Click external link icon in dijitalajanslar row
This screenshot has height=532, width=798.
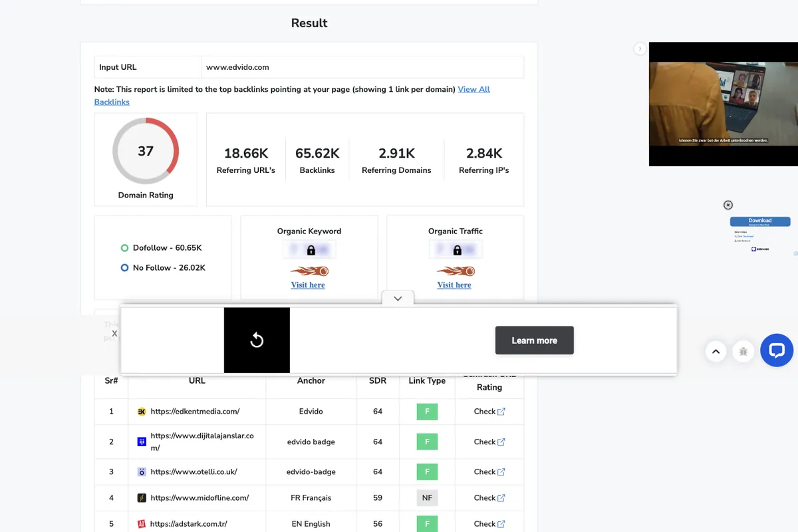point(501,442)
